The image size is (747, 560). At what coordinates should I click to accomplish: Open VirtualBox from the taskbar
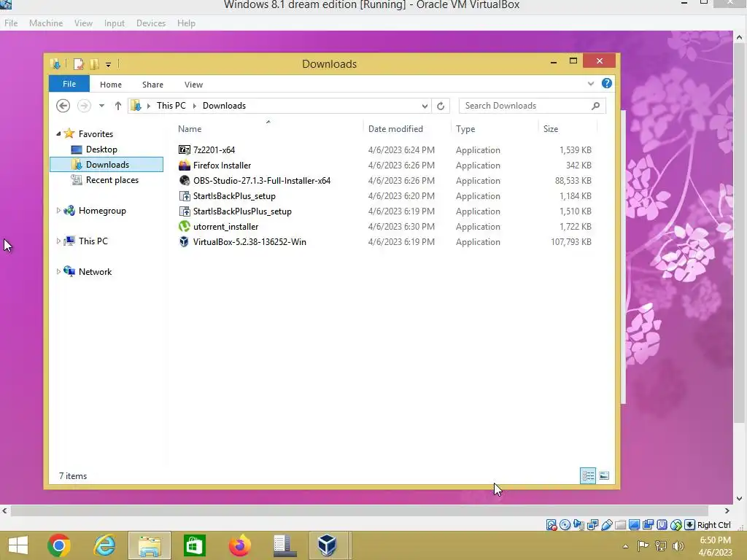coord(328,545)
